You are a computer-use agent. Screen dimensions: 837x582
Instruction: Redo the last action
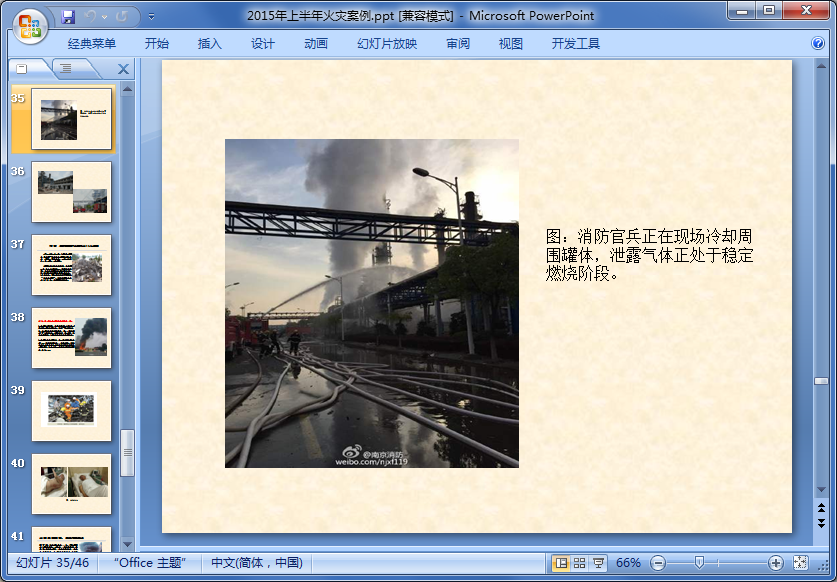(121, 17)
